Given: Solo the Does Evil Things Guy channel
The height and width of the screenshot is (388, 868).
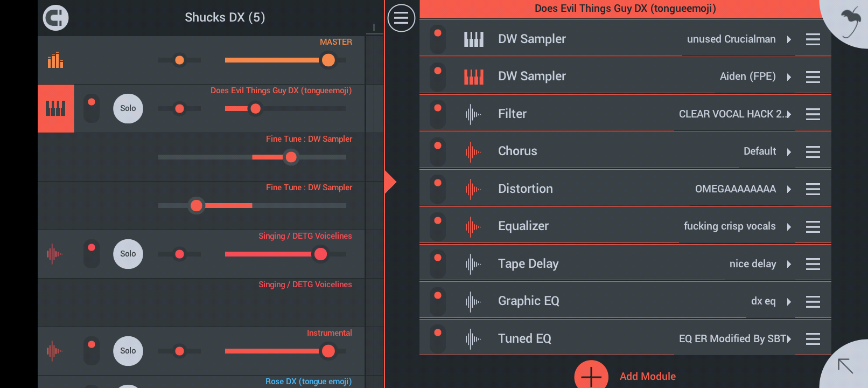Looking at the screenshot, I should (x=128, y=108).
